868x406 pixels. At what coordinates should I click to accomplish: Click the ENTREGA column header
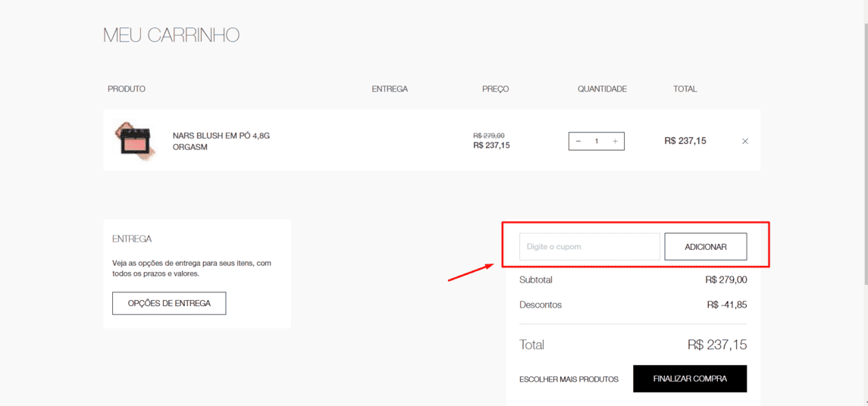coord(390,89)
